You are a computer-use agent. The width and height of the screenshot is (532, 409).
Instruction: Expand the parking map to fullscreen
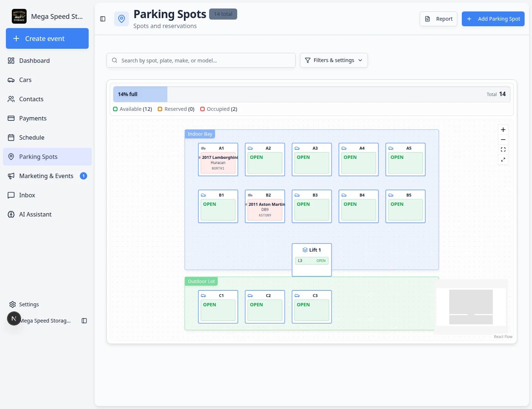tap(503, 160)
